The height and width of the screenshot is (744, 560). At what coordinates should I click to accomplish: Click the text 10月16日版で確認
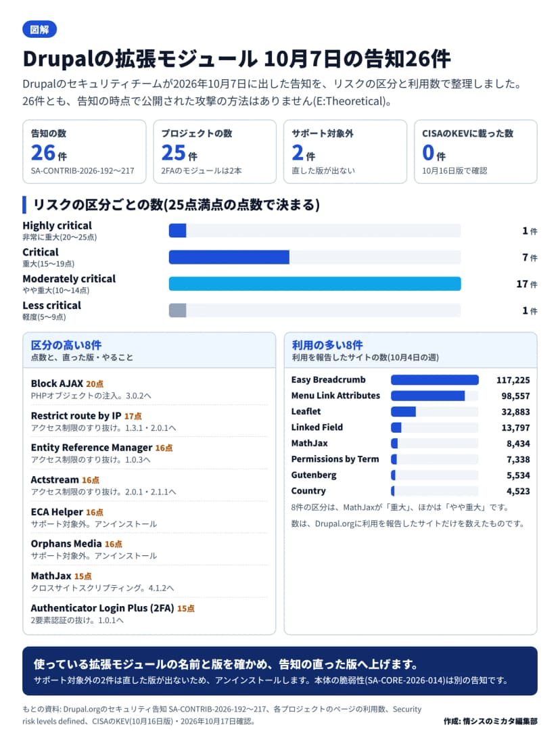pos(454,171)
